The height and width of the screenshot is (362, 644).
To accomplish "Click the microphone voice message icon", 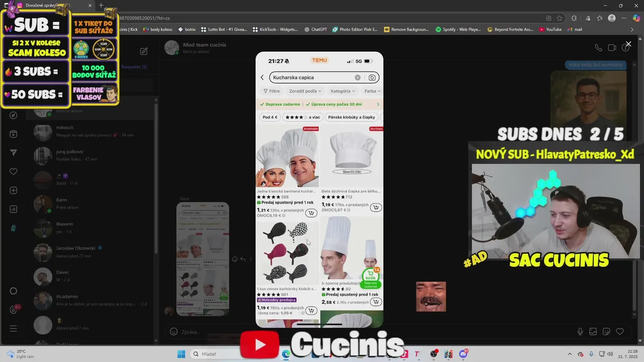I will (x=580, y=332).
